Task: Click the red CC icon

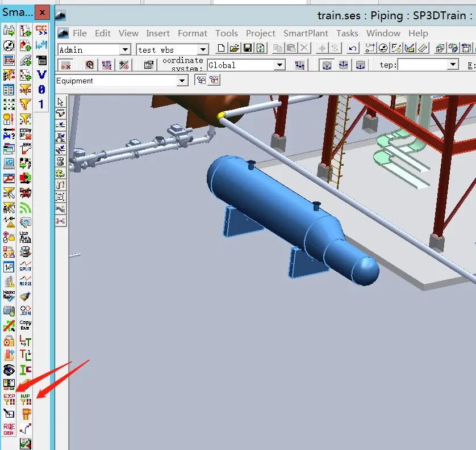Action: 41,30
